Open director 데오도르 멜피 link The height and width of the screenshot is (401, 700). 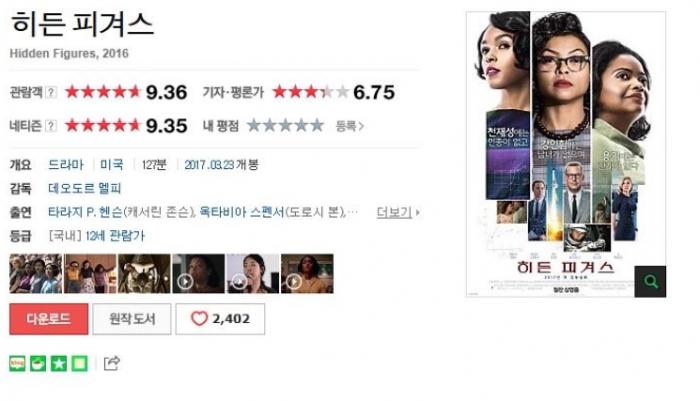tap(84, 188)
